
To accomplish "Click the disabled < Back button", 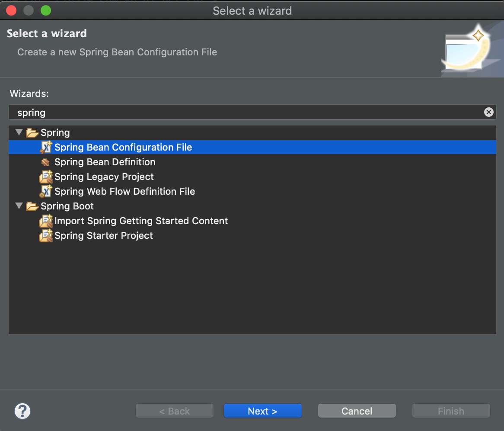I will pyautogui.click(x=175, y=411).
